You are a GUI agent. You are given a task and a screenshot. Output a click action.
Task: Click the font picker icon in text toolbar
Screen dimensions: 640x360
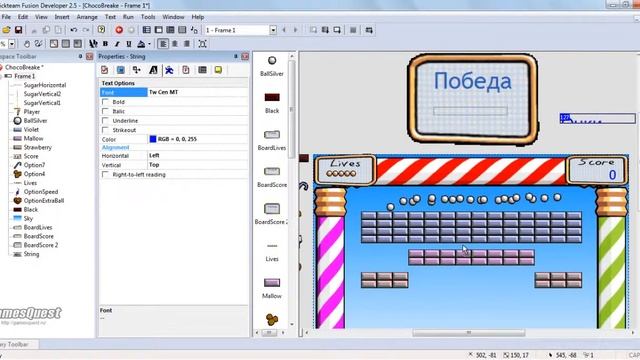(x=93, y=44)
